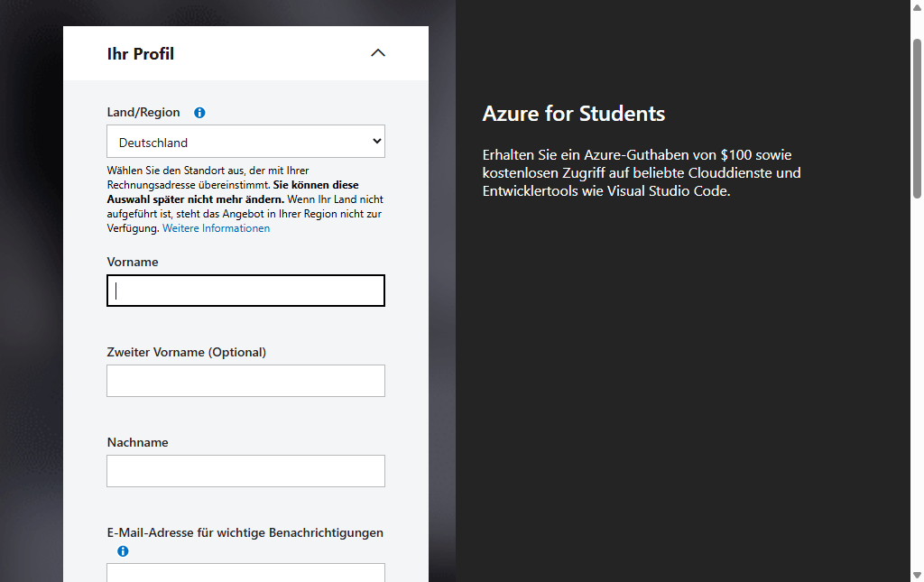Image resolution: width=924 pixels, height=582 pixels.
Task: Click the E-Mail-Adresse input field
Action: (245, 573)
